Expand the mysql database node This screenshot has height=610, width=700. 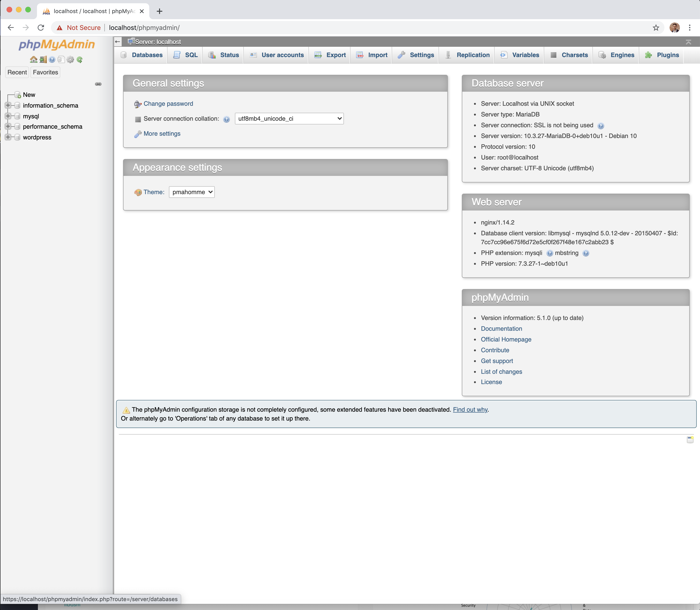(8, 116)
